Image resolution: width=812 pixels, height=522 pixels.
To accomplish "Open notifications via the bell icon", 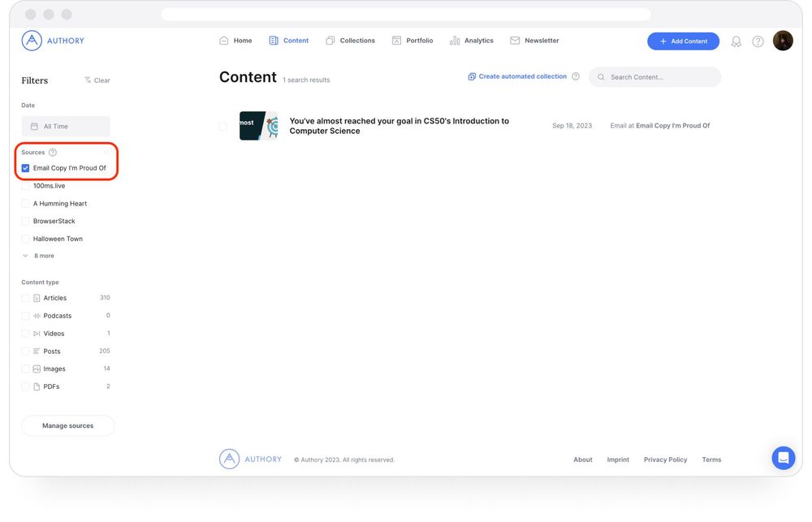I will pos(736,41).
